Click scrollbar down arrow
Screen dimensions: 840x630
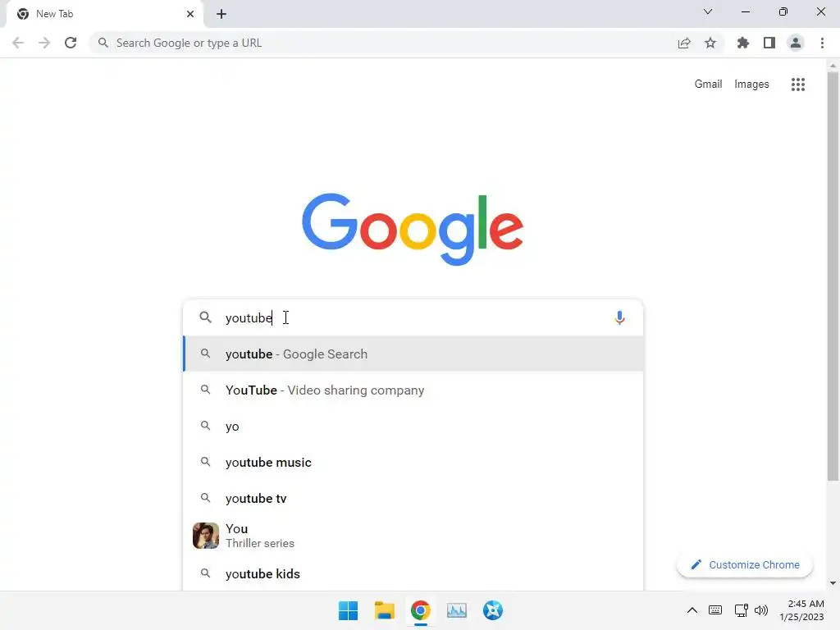(x=833, y=583)
